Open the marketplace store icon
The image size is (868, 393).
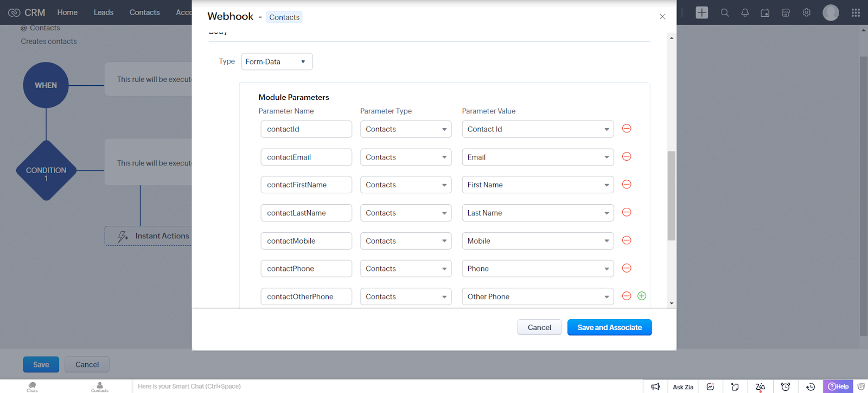point(786,12)
